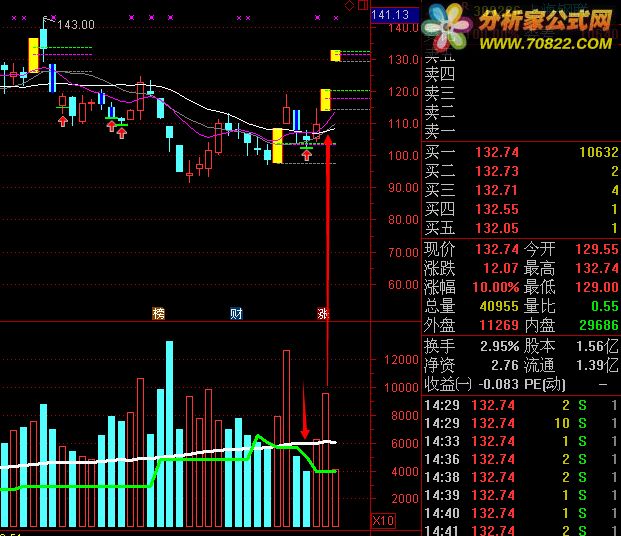The width and height of the screenshot is (621, 536).
Task: Click the 涨 info marker on chart
Action: point(322,313)
